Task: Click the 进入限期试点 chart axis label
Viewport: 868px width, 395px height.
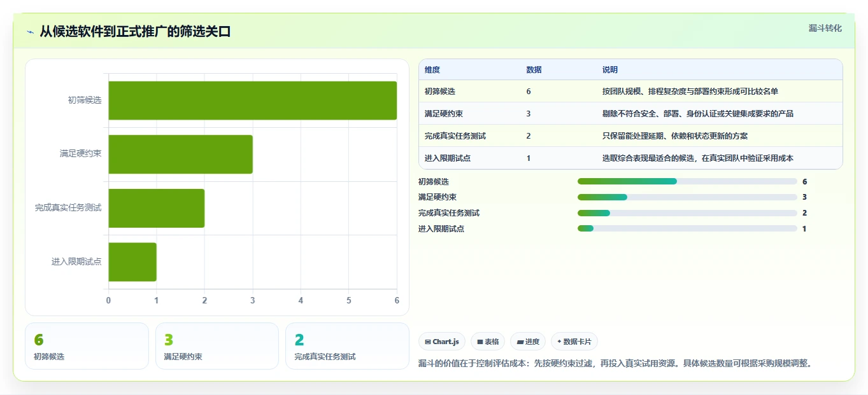Action: click(x=76, y=261)
